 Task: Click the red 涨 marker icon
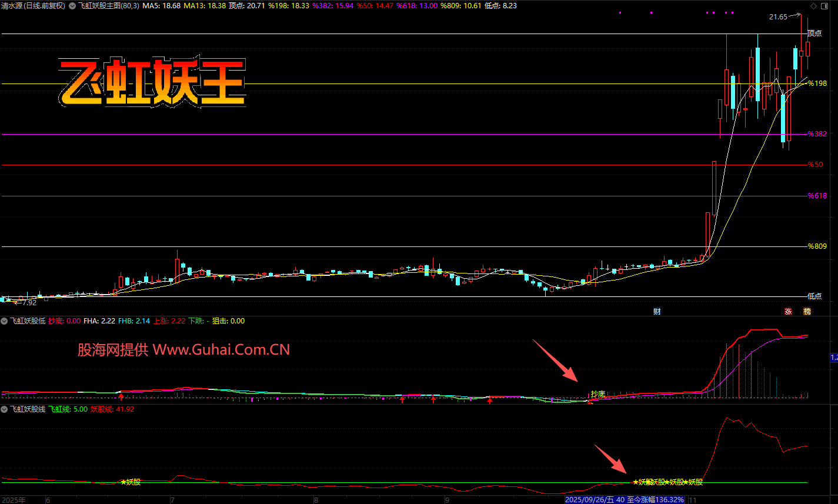click(x=788, y=312)
